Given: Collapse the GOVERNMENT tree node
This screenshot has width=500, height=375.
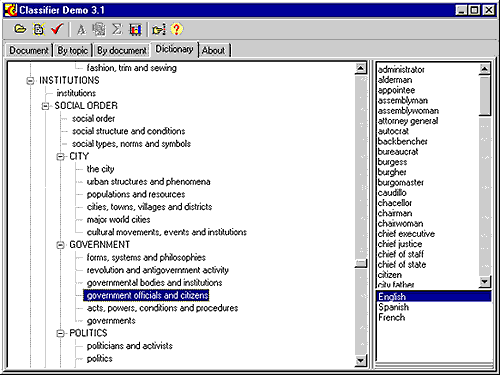Looking at the screenshot, I should point(60,245).
